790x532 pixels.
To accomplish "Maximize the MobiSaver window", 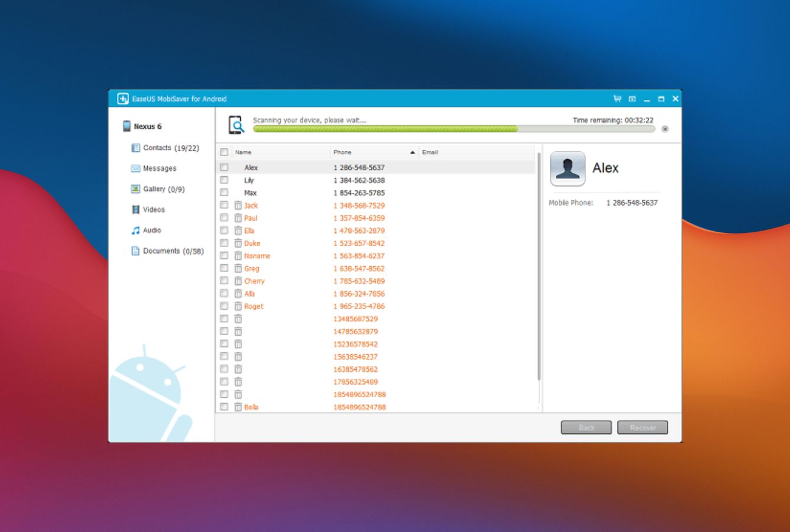I will point(661,99).
